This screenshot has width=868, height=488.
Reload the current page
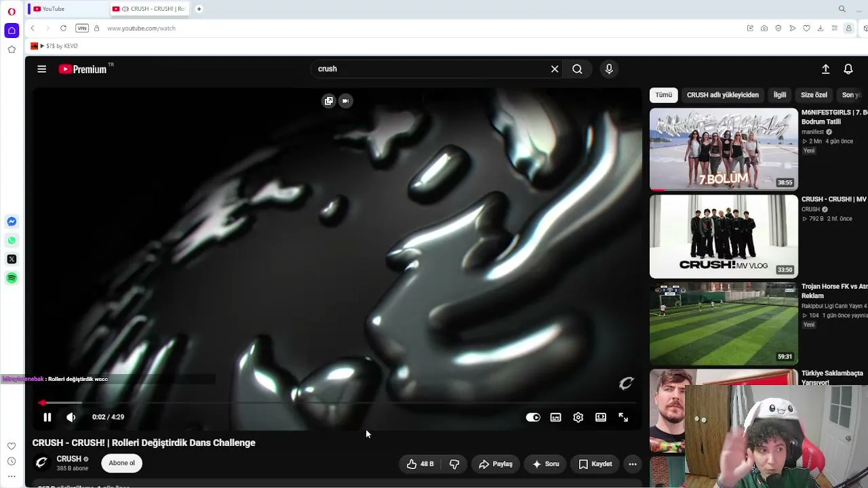[63, 28]
